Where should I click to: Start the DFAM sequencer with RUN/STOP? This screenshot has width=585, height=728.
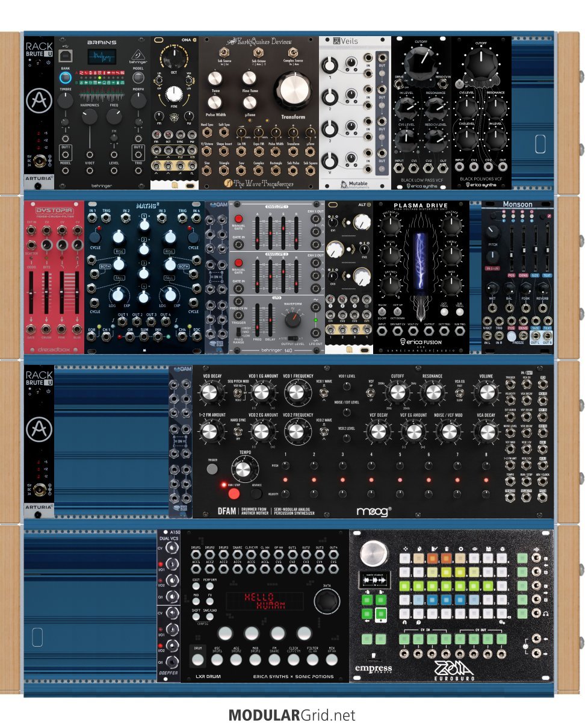click(234, 494)
